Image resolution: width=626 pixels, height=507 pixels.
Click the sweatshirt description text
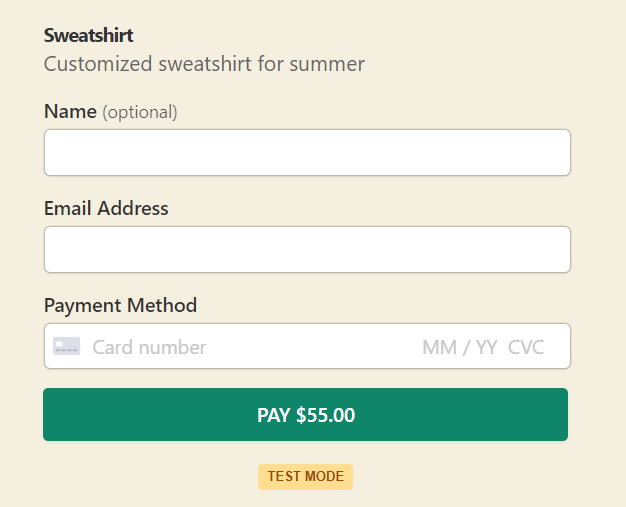click(204, 65)
